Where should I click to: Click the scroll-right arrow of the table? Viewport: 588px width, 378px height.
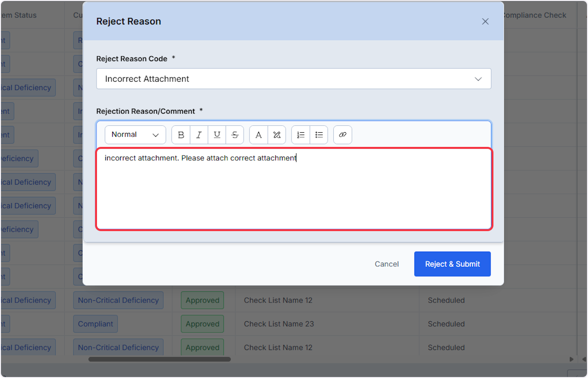pos(571,359)
